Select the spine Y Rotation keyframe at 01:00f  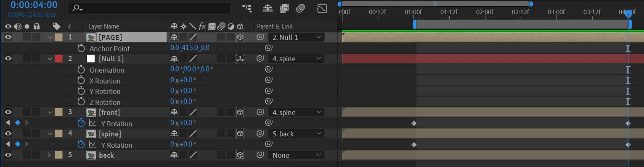point(413,145)
